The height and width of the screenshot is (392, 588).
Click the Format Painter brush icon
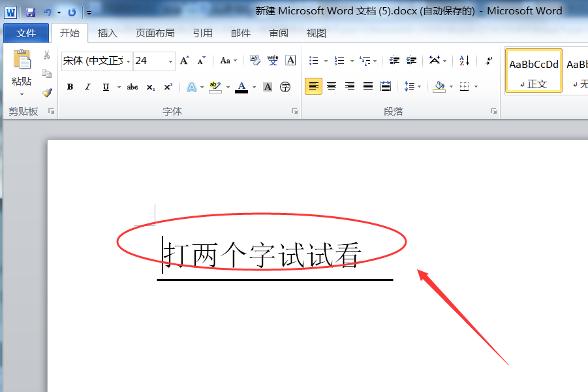pos(46,92)
